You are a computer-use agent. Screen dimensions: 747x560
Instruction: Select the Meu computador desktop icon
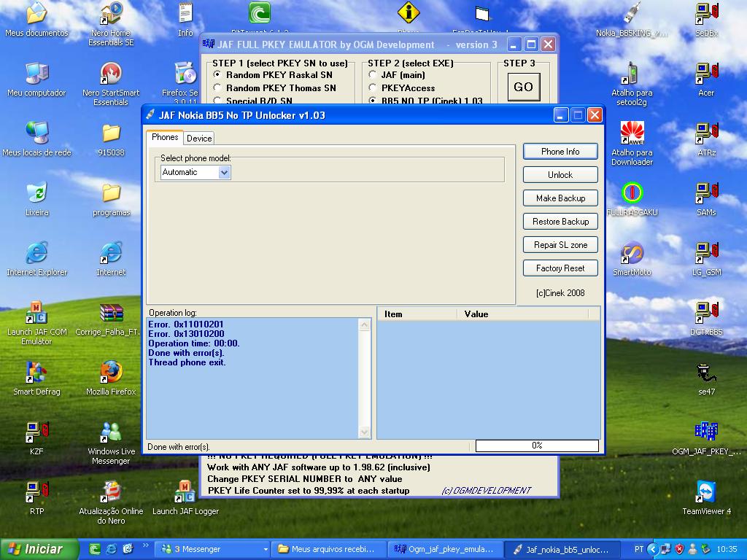pyautogui.click(x=36, y=79)
